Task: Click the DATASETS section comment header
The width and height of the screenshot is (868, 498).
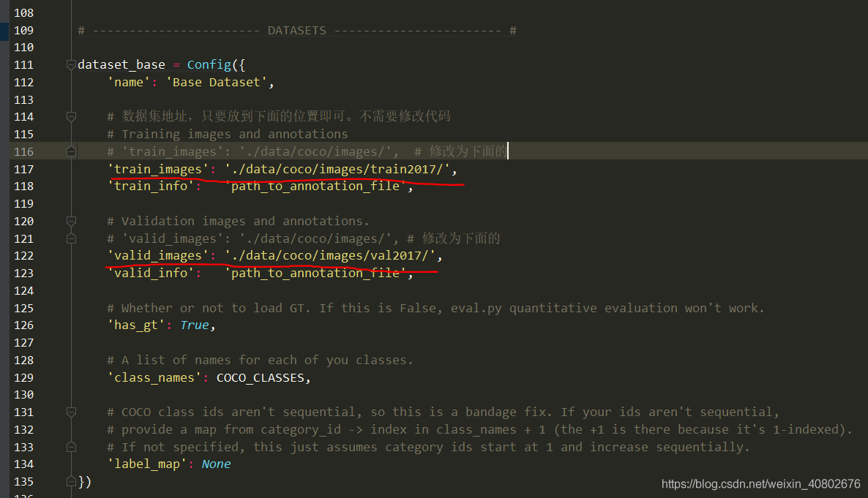Action: pos(297,31)
